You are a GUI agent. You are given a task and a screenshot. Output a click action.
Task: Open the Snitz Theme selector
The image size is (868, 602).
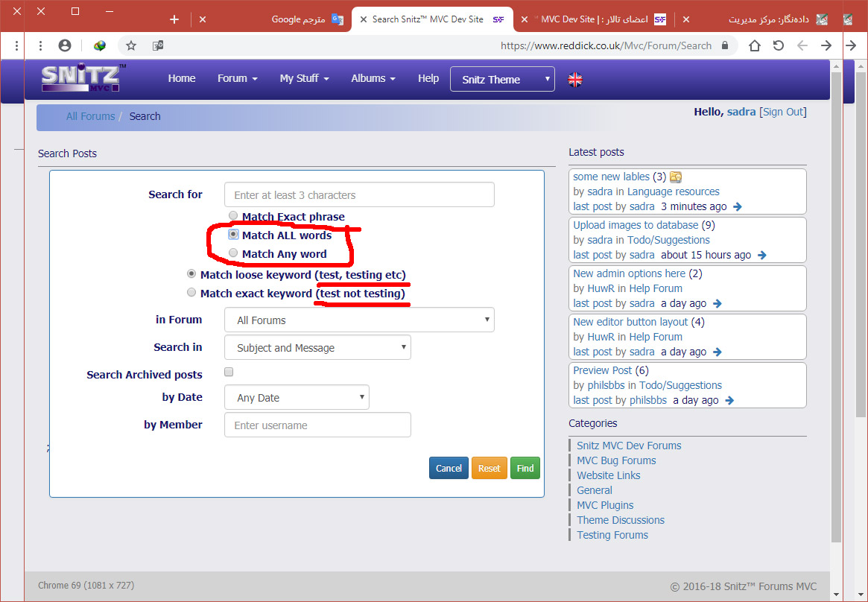coord(502,80)
